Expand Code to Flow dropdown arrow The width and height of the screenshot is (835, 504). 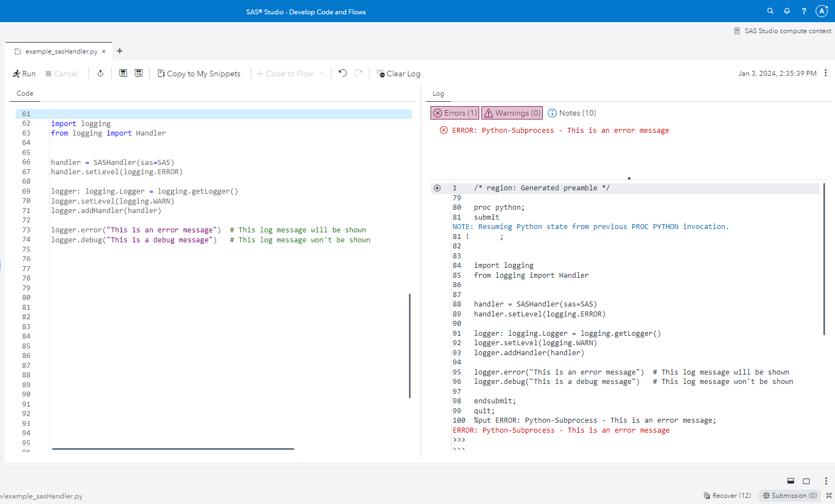[x=321, y=74]
